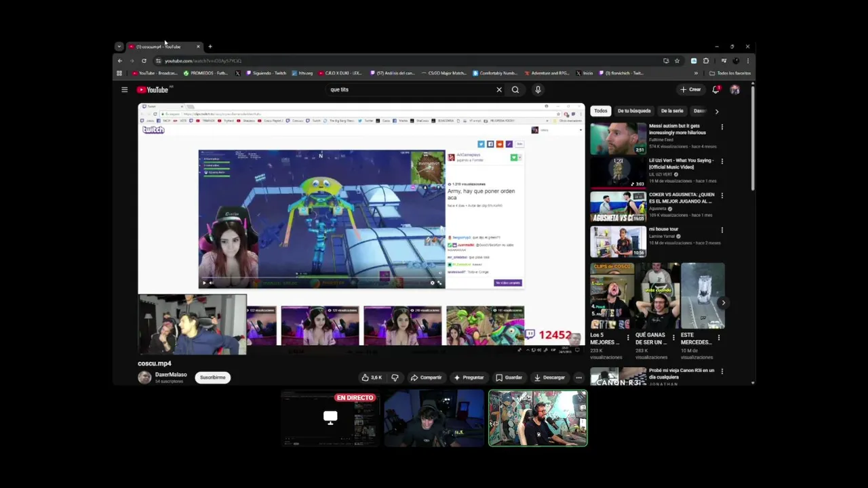868x488 pixels.
Task: Open the browser extensions puzzle icon
Action: 706,61
